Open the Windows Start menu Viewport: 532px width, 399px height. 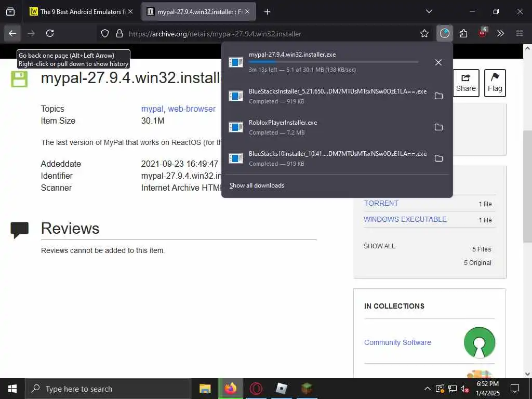12,389
